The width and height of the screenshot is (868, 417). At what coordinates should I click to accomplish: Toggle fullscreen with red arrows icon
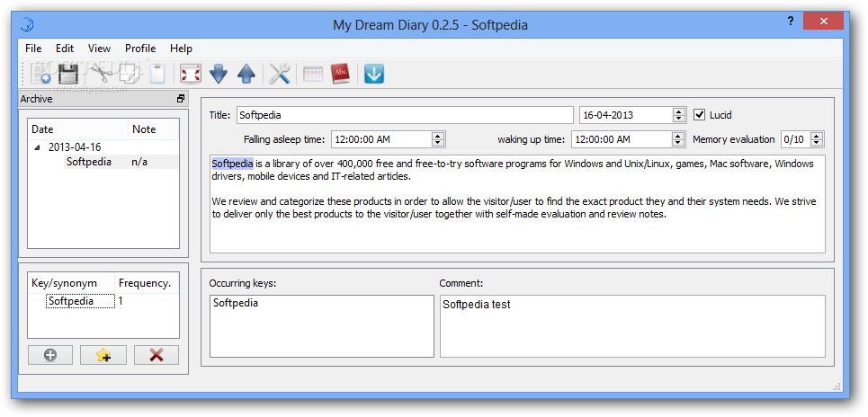[x=191, y=74]
